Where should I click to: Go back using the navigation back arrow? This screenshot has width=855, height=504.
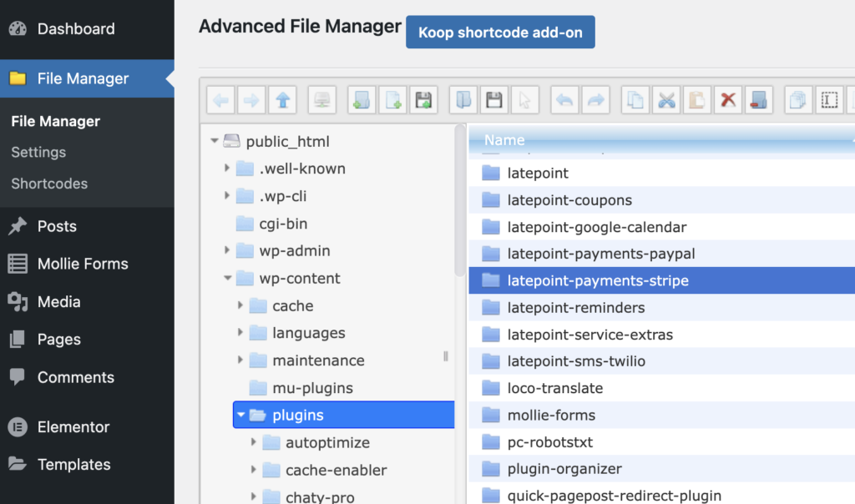[x=220, y=99]
